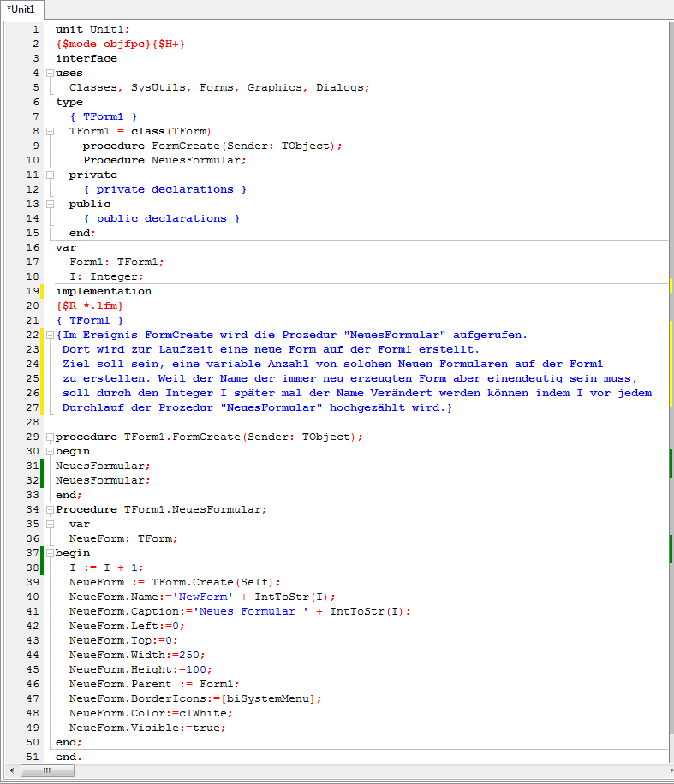Image resolution: width=674 pixels, height=784 pixels.
Task: Click 'NeueForm: TForm;' declaration
Action: (x=123, y=539)
